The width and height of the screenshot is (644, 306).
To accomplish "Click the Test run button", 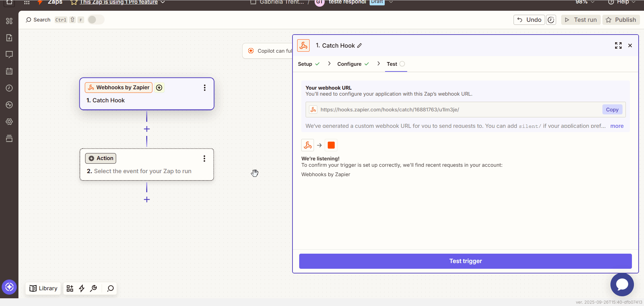I will (581, 20).
